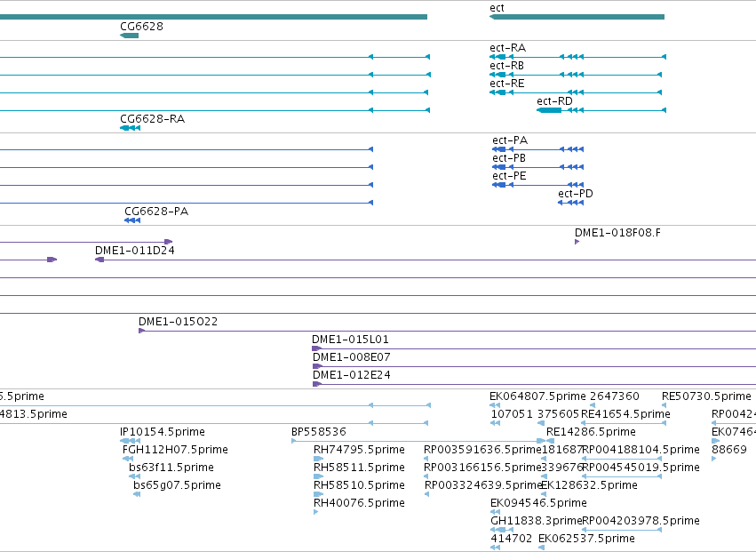This screenshot has width=756, height=552.
Task: Click the RH58511.5prime EST
Action: pos(318,476)
